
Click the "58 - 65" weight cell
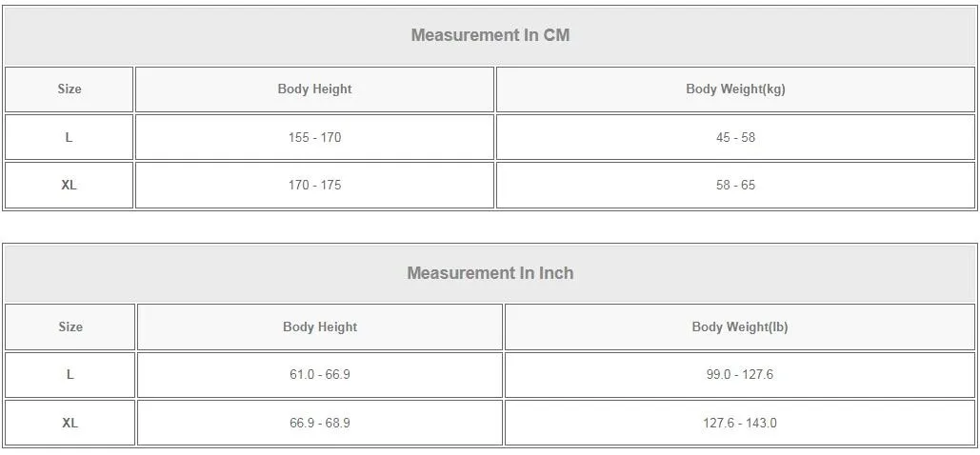pos(735,185)
